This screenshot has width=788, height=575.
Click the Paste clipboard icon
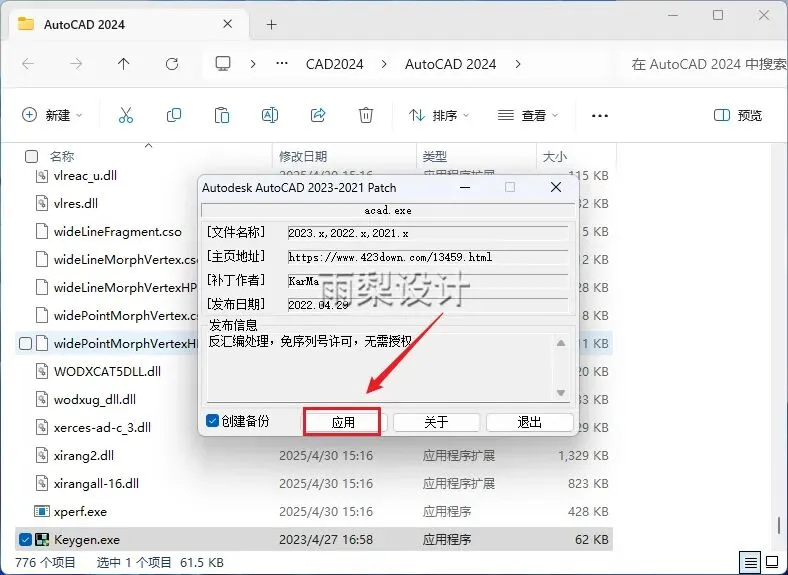(x=222, y=115)
